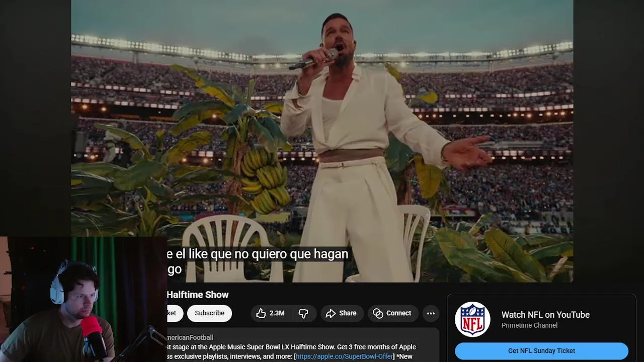
Task: Expand the video description box
Action: (303, 345)
